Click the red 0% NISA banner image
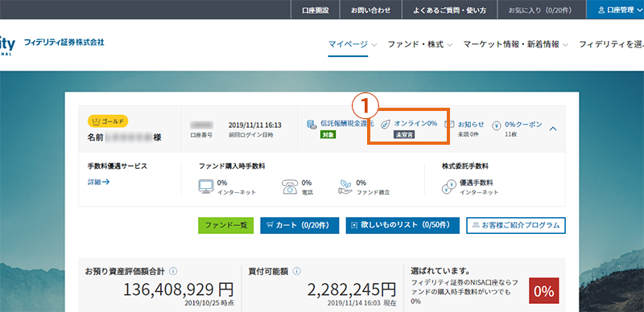Screen dimensions: 644x312 tap(544, 290)
